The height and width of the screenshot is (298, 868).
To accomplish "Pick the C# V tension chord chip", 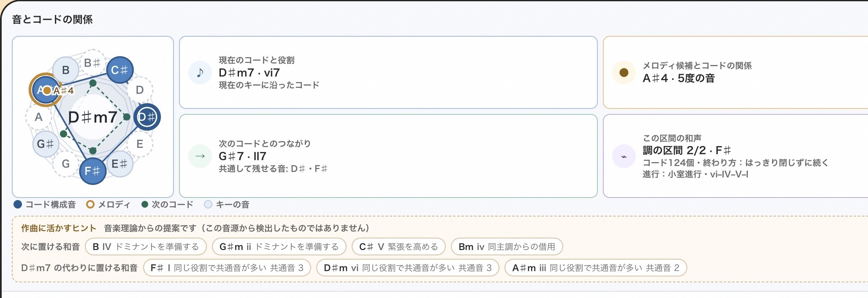I will (x=399, y=247).
